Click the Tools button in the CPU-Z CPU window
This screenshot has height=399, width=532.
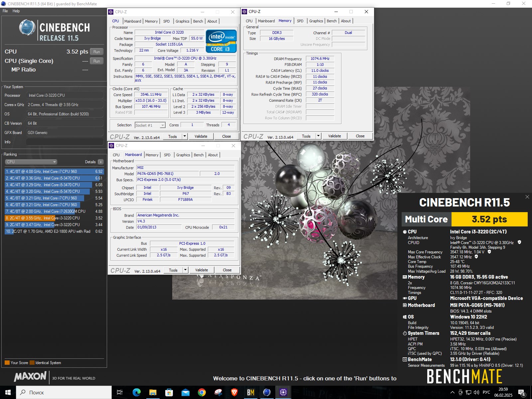173,136
